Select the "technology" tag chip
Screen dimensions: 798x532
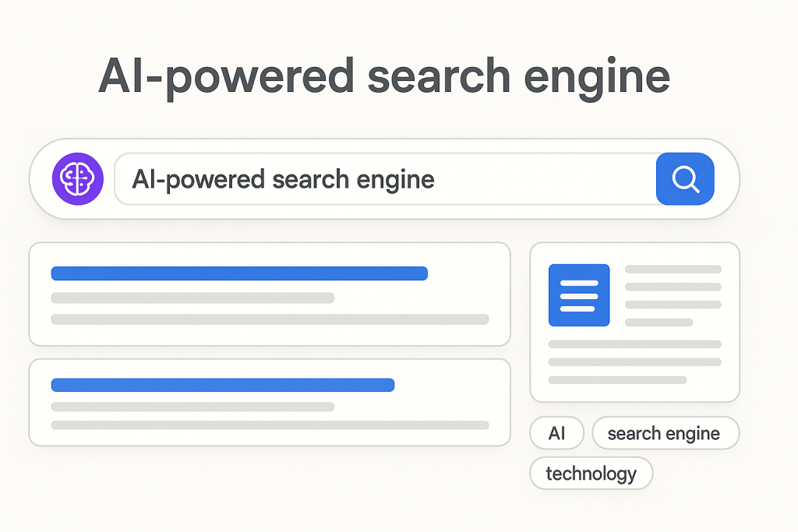tap(591, 473)
